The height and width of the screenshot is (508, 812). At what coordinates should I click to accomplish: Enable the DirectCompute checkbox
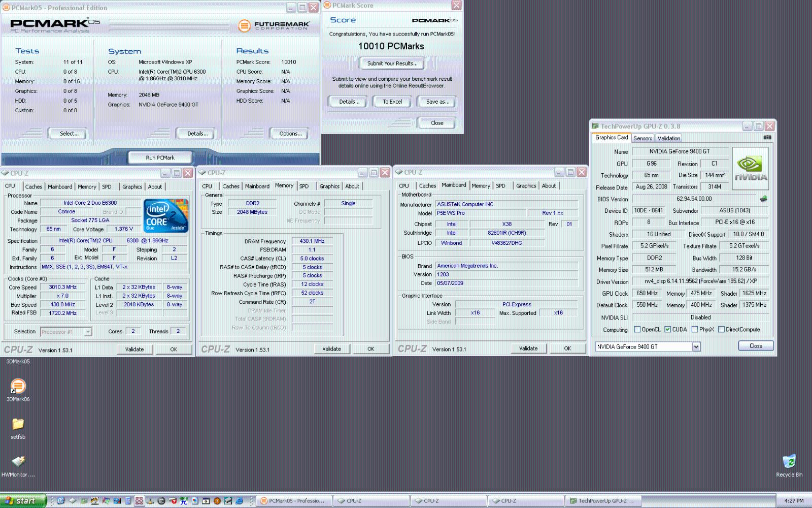[x=721, y=329]
